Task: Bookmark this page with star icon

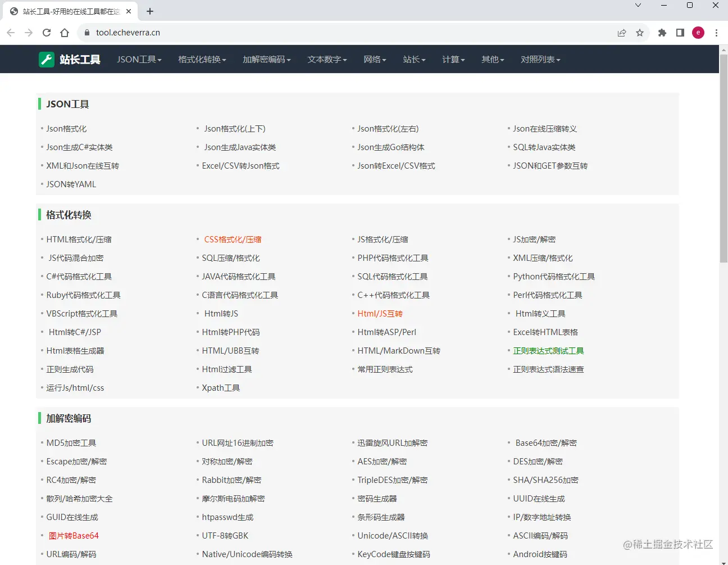Action: [x=640, y=33]
